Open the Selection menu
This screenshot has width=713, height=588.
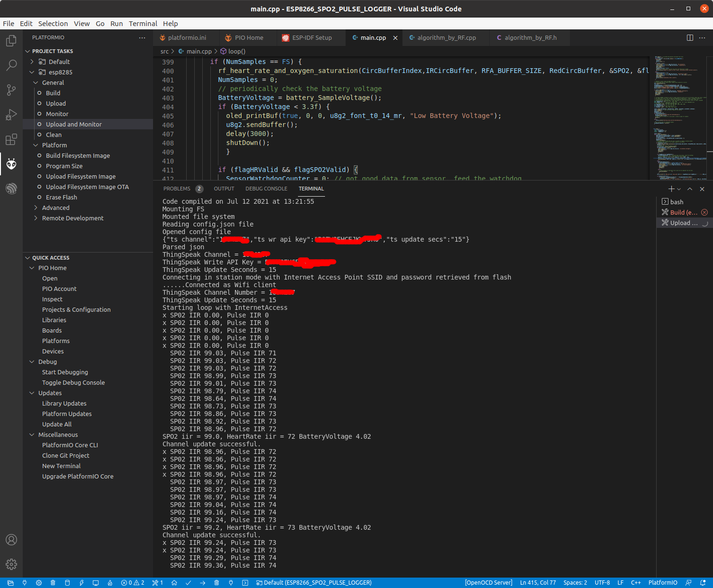click(53, 24)
